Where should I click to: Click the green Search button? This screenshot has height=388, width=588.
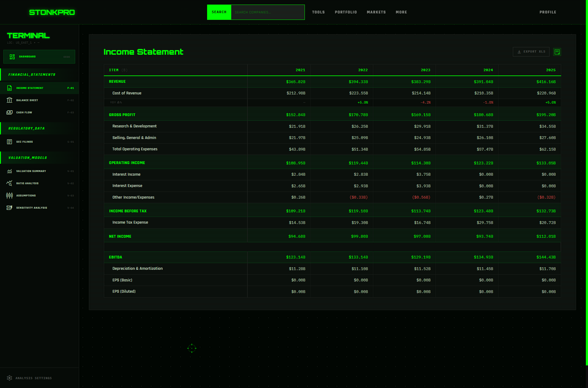tap(219, 12)
